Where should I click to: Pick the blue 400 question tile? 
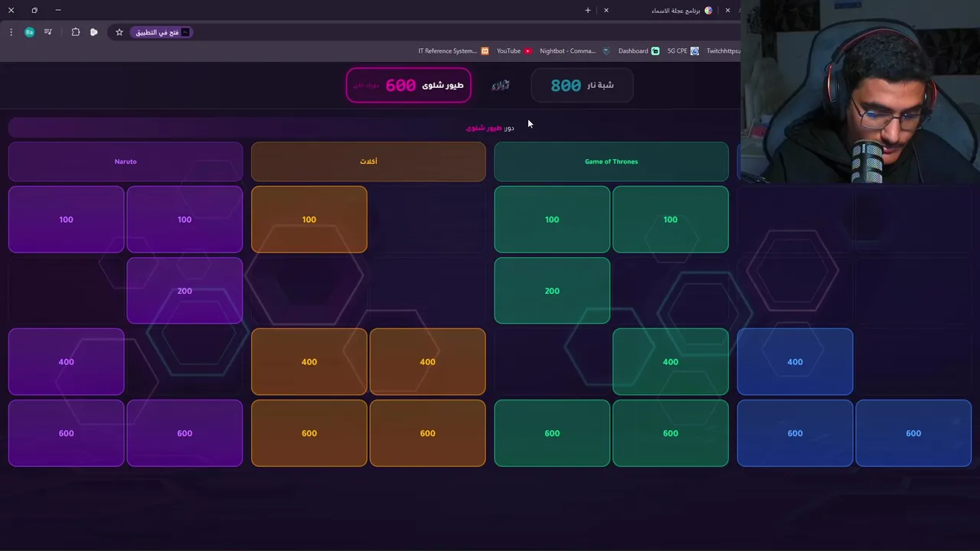795,362
